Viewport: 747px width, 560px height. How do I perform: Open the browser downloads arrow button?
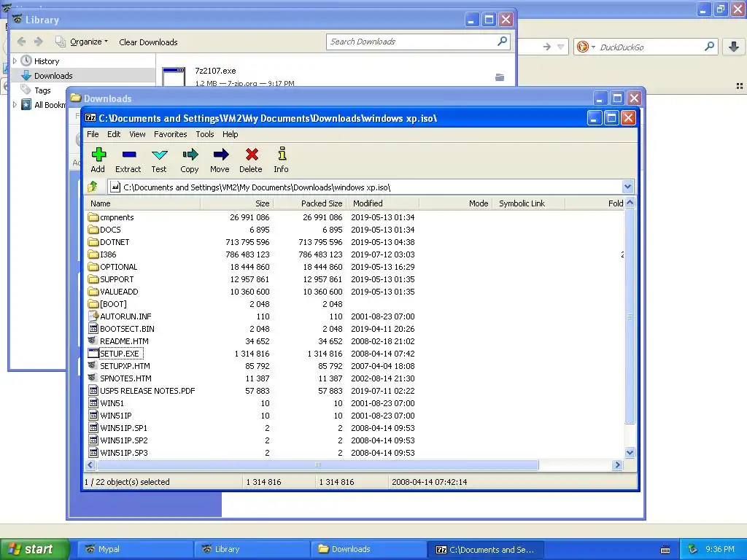coord(734,47)
